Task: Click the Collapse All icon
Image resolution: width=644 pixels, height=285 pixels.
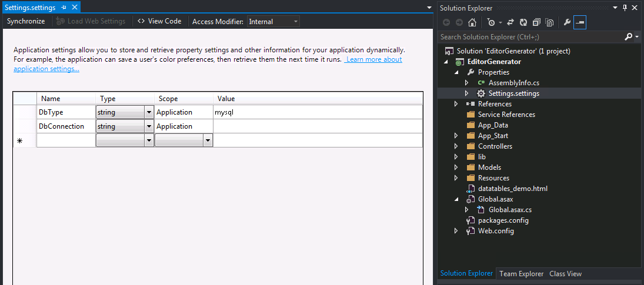Action: pyautogui.click(x=536, y=22)
